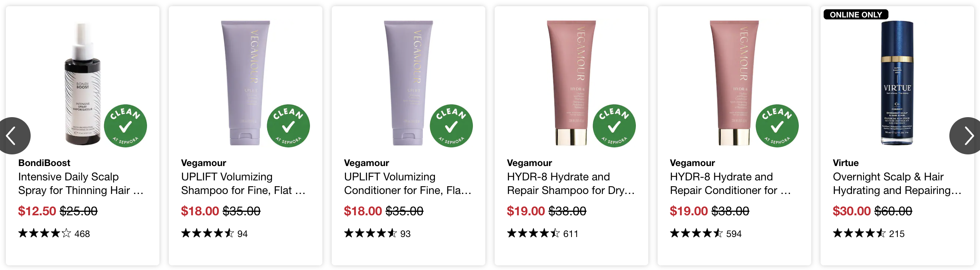This screenshot has height=270, width=980.
Task: Click Clean badge on HYDR-8 Repair Shampoo
Action: 614,126
